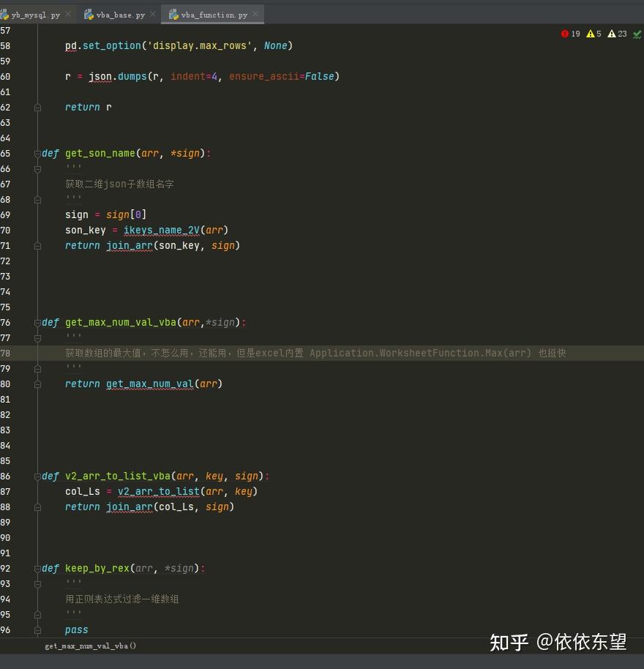
Task: Close the vba_function.py tab
Action: pyautogui.click(x=255, y=15)
